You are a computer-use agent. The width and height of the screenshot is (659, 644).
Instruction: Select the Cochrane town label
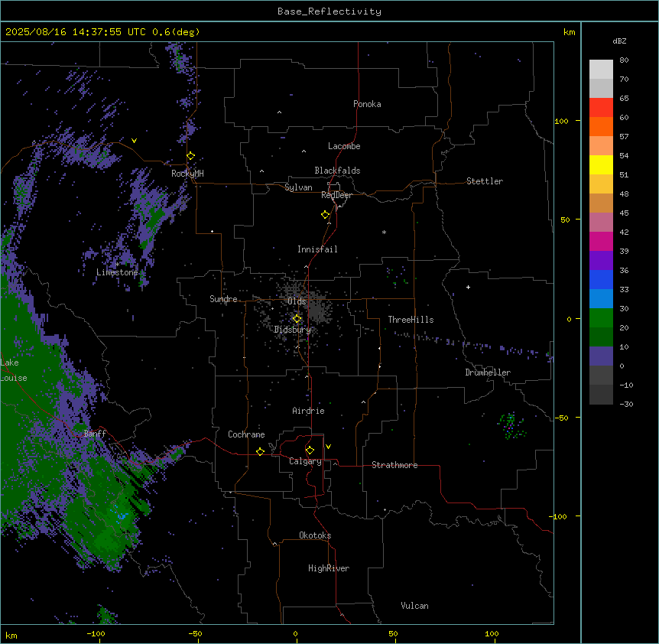point(246,434)
